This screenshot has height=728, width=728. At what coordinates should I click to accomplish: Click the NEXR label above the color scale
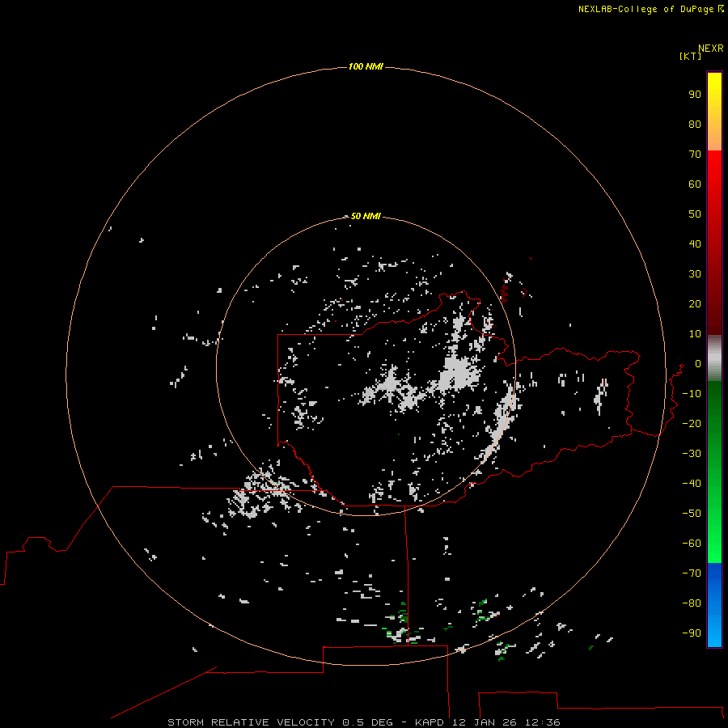tap(711, 48)
